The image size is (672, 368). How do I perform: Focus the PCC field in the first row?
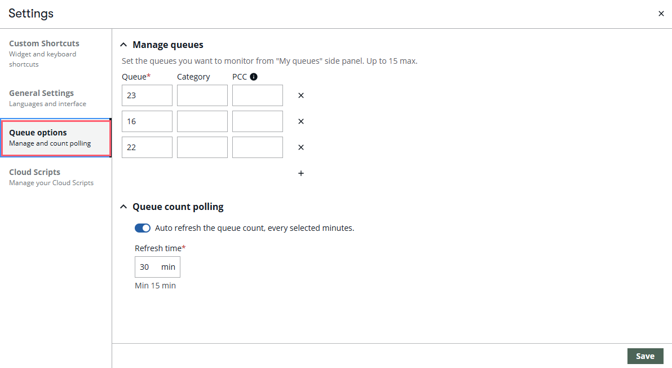(258, 95)
